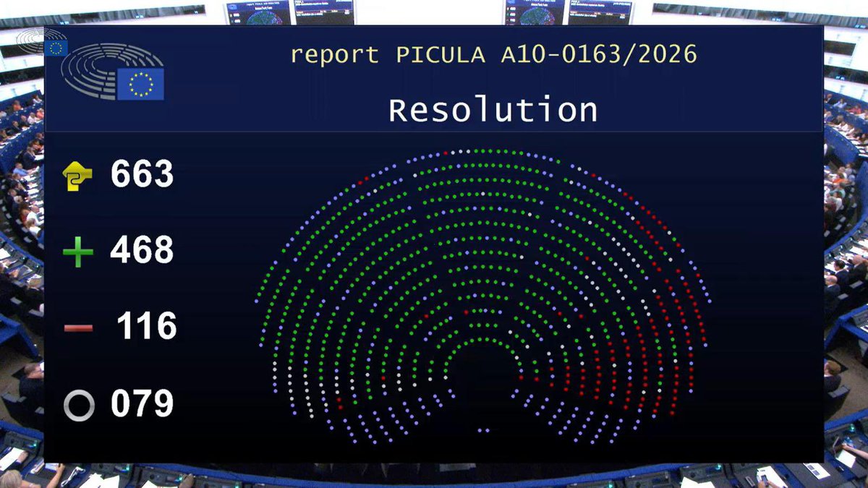This screenshot has height=488, width=868.
Task: Click the 'report PICULA A10-0163/2026' title
Action: tap(494, 54)
